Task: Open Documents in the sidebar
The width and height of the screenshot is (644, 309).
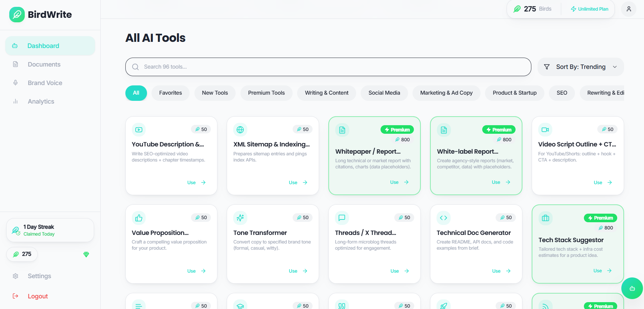Action: [50, 64]
